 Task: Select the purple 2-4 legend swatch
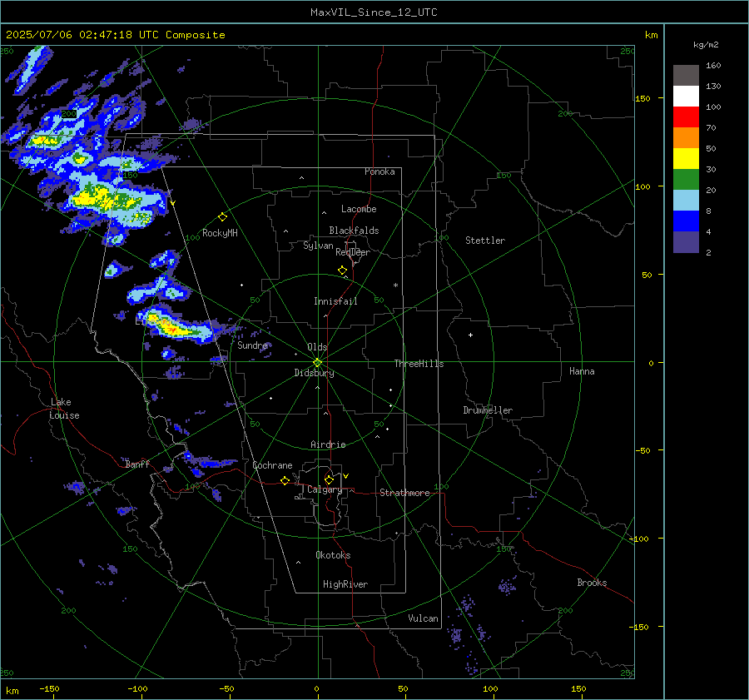[x=686, y=241]
